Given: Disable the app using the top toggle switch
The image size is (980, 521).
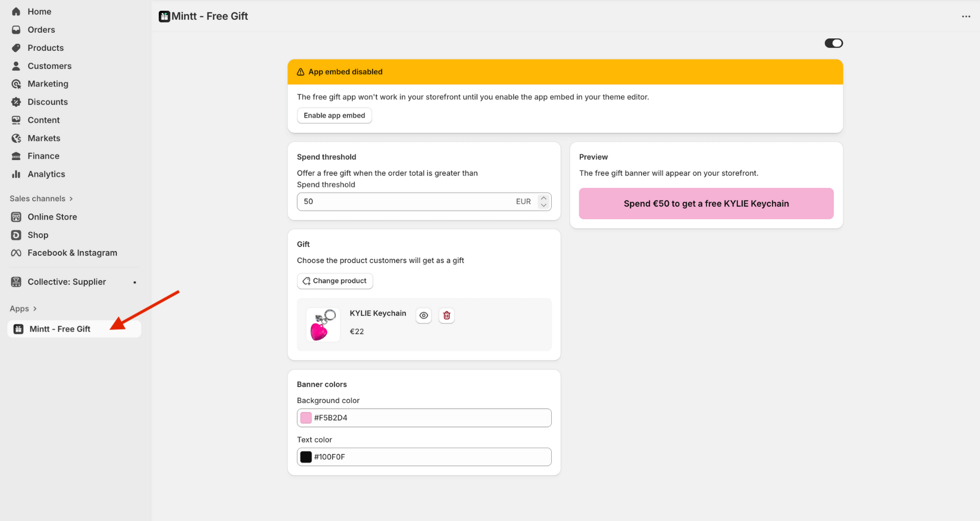Looking at the screenshot, I should [834, 43].
